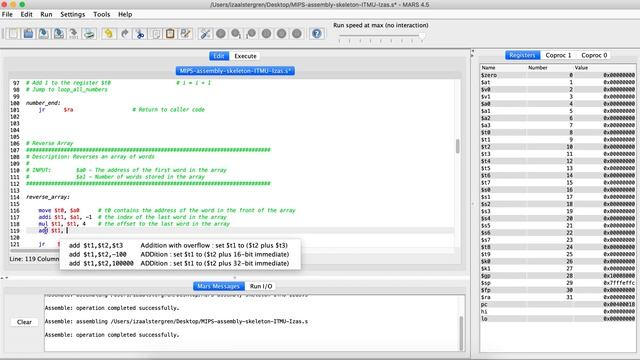
Task: Click the Copy toolbar icon
Action: click(x=155, y=33)
